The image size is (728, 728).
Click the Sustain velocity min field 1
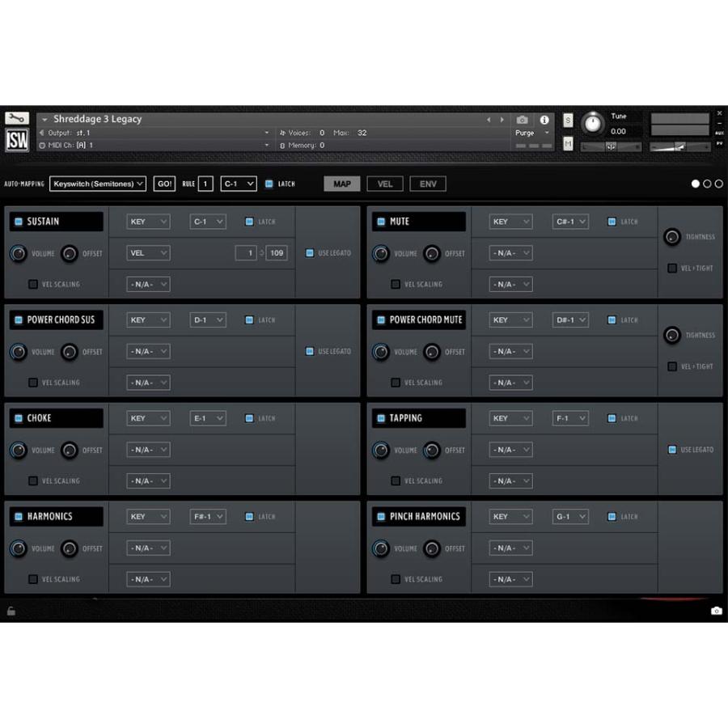pos(246,253)
